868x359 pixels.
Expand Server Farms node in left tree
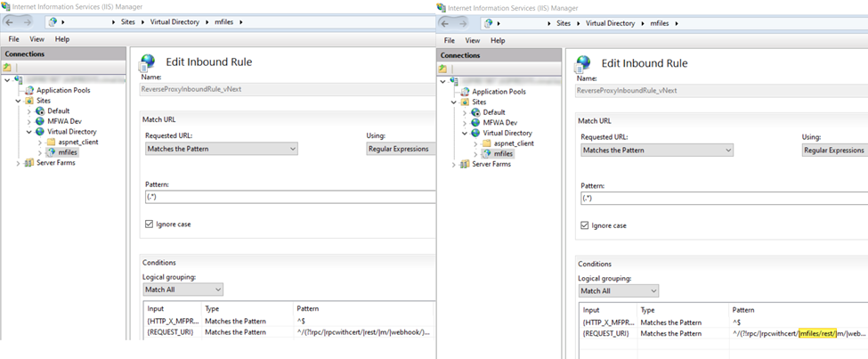click(19, 163)
